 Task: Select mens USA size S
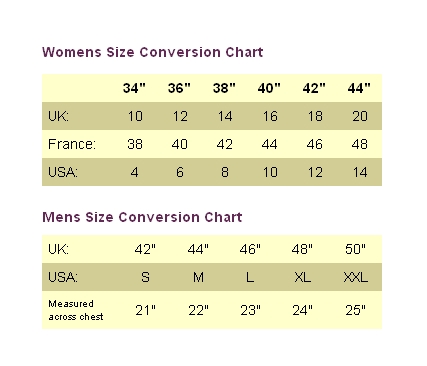[145, 277]
